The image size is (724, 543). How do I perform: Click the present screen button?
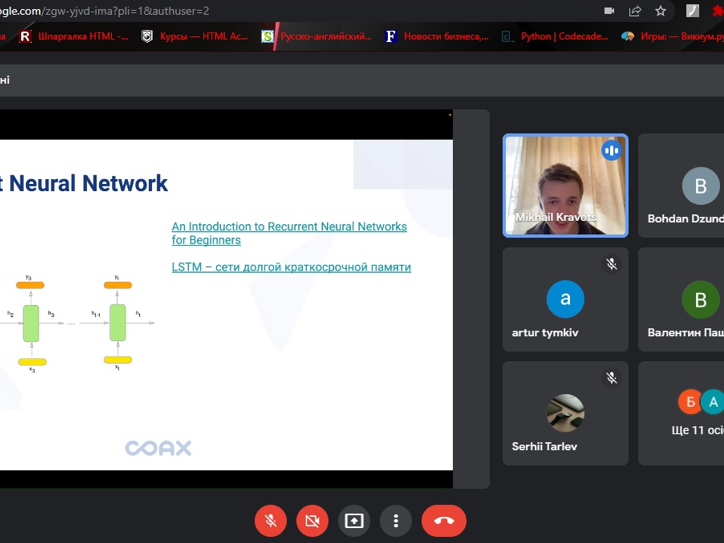tap(354, 521)
